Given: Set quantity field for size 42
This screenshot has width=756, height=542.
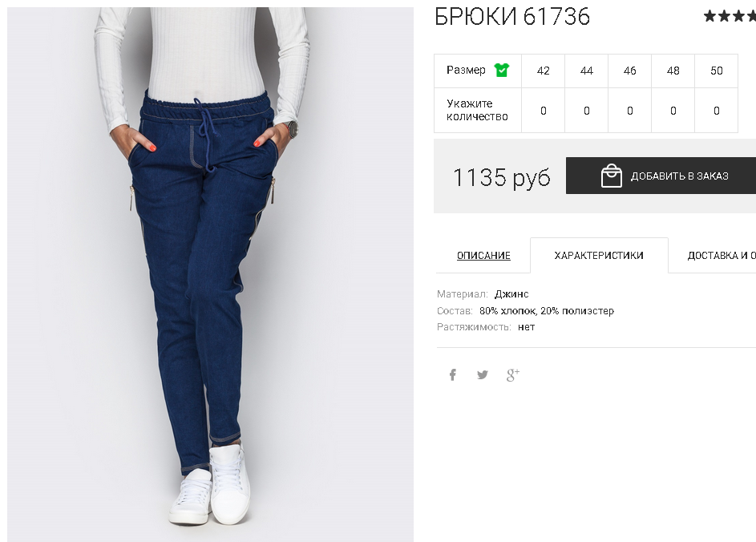Looking at the screenshot, I should pyautogui.click(x=544, y=111).
